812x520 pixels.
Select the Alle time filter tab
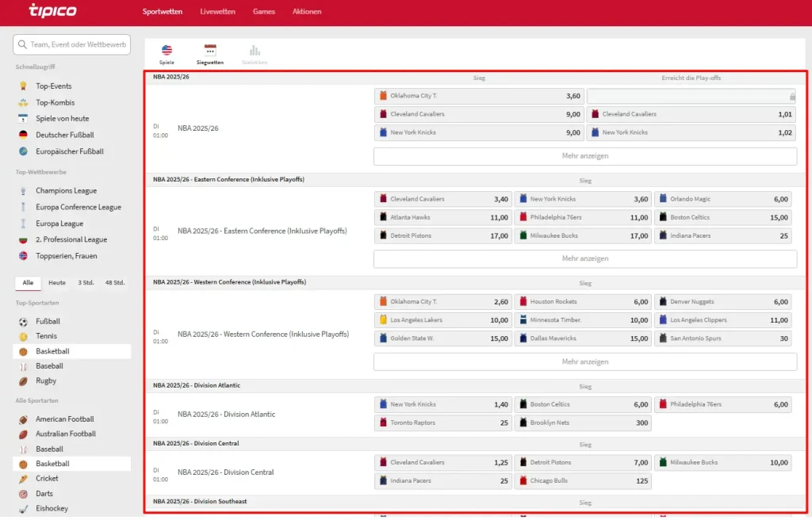(x=28, y=283)
